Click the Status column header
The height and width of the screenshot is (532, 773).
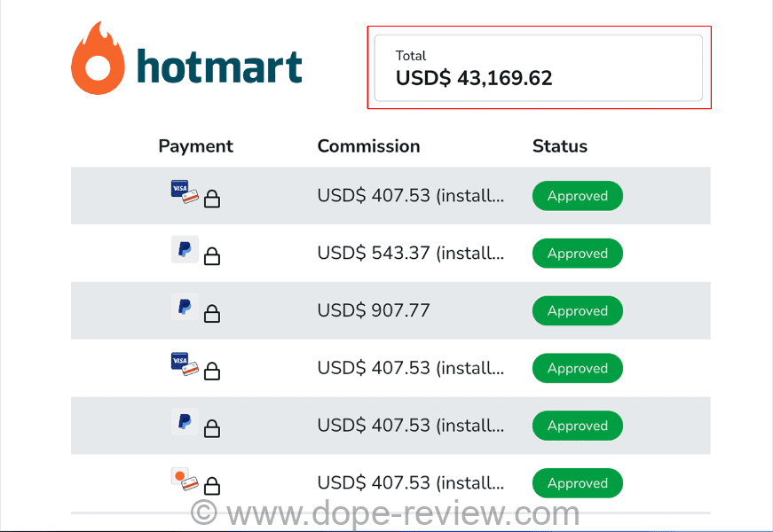click(x=559, y=146)
